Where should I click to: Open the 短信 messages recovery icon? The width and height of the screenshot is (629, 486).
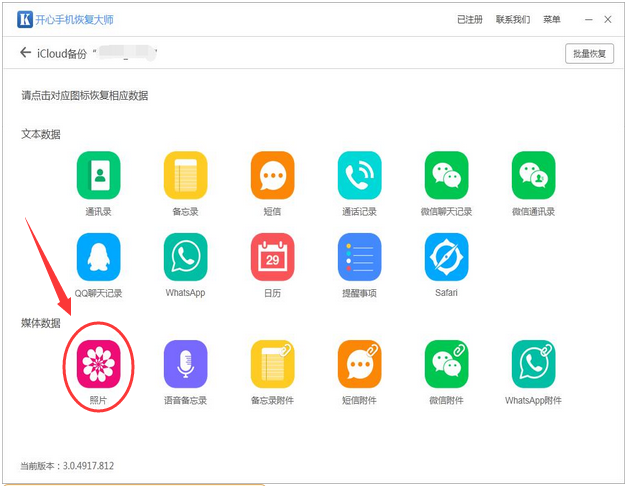click(x=272, y=175)
